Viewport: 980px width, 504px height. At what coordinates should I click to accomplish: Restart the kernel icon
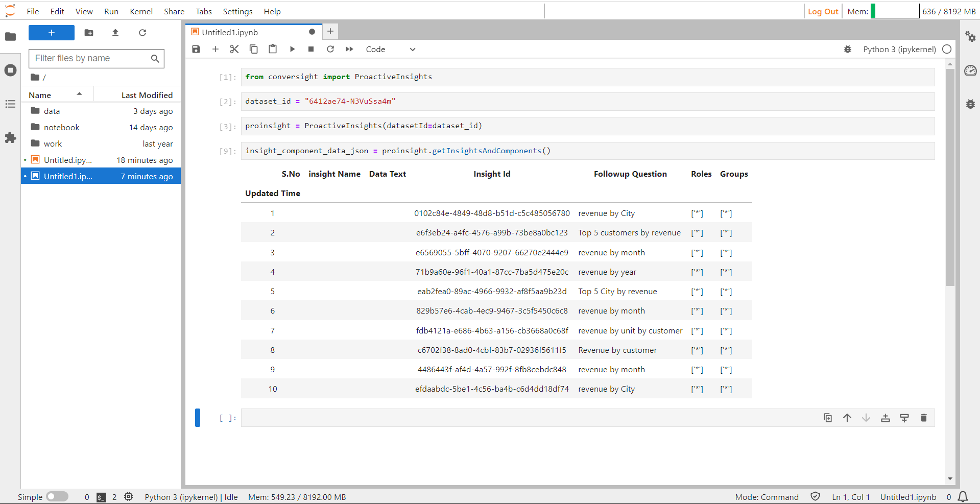coord(330,49)
